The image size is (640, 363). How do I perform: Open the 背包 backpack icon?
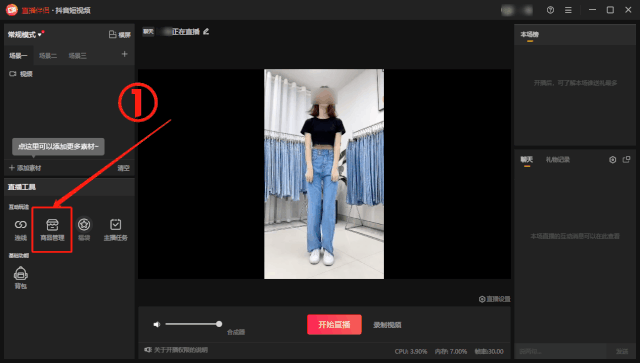click(20, 278)
